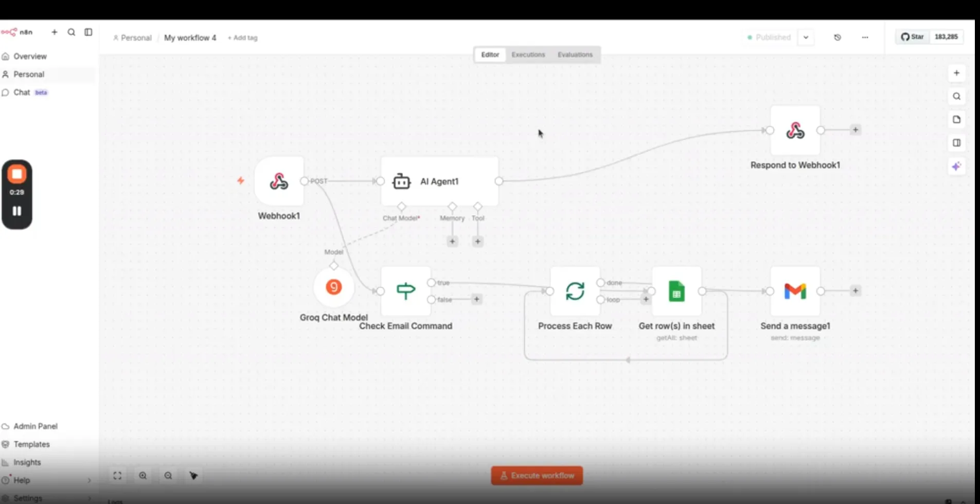This screenshot has height=504, width=980.
Task: Expand the Help submenu
Action: [x=89, y=480]
